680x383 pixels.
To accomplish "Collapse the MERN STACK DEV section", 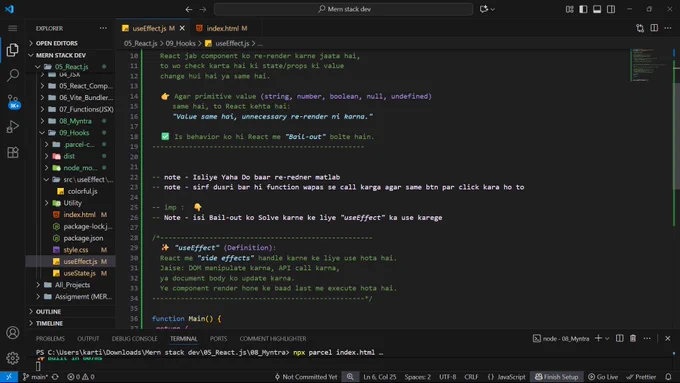I will tap(61, 56).
